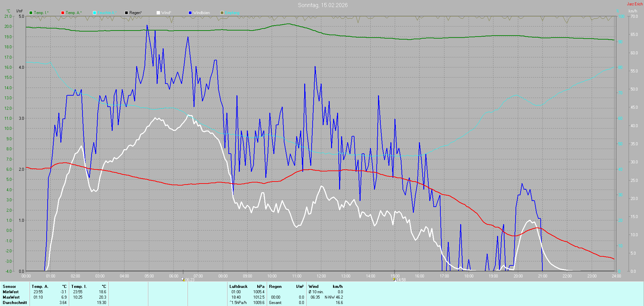Click the date title Sonntag, 15.02.2026

(323, 5)
